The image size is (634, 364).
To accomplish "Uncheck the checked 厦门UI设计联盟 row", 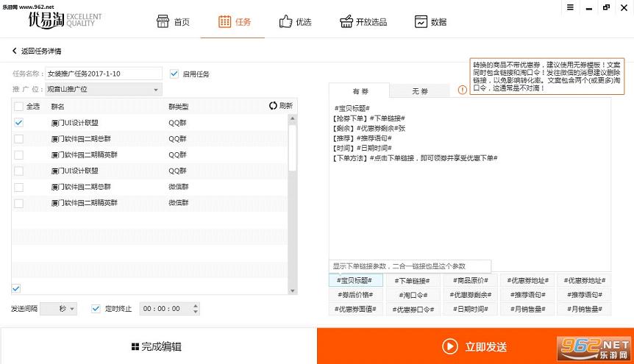I will pos(18,123).
